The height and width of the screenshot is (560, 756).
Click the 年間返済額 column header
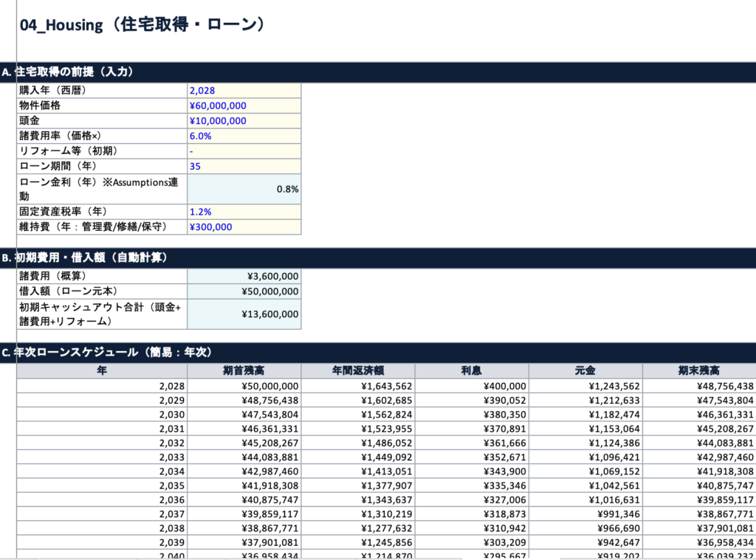click(x=358, y=370)
